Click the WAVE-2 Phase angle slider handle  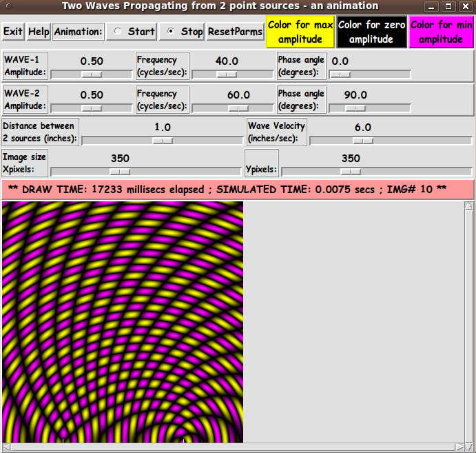click(x=355, y=108)
